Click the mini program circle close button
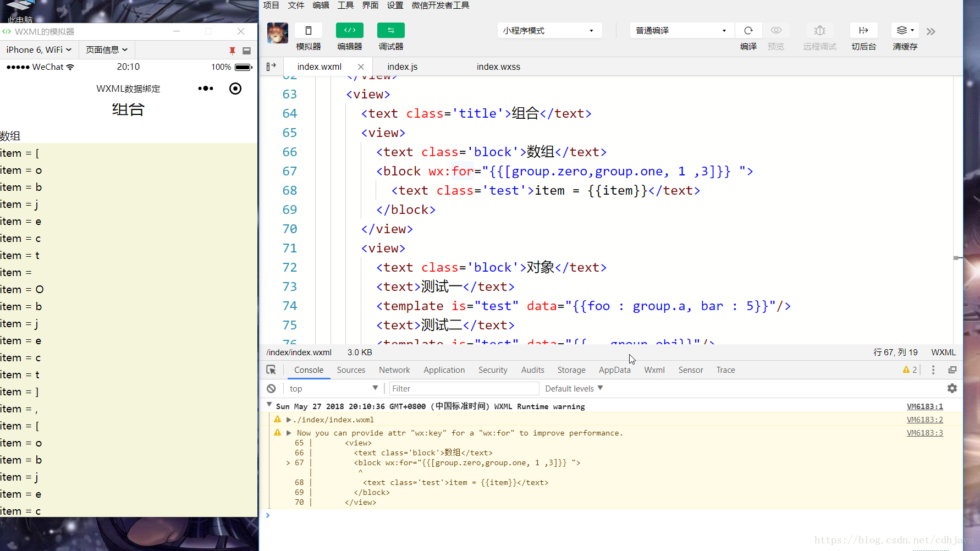Viewport: 980px width, 551px height. (x=235, y=89)
